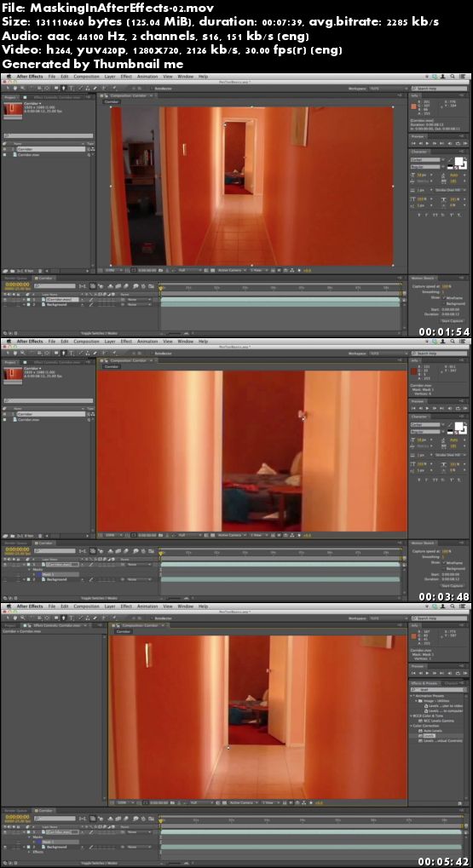The height and width of the screenshot is (868, 473).
Task: Jump to last frame in Preview panel, 00:05:42 frame
Action: tap(441, 673)
